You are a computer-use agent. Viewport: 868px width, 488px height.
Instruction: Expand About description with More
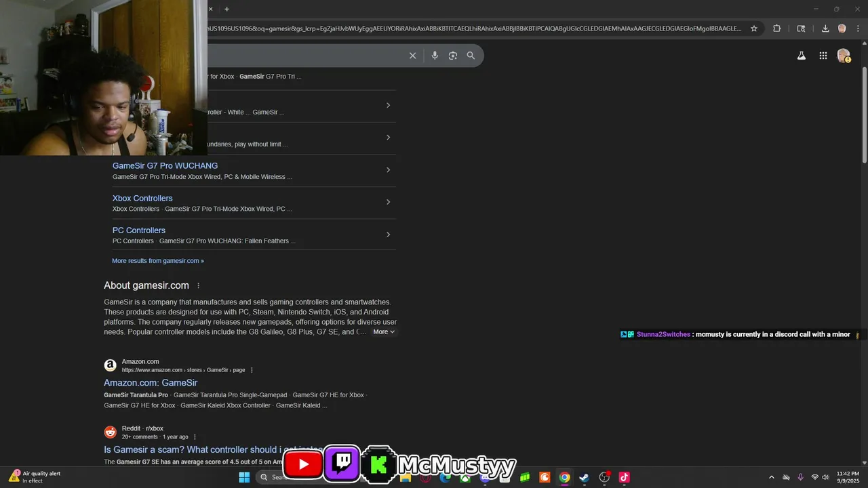click(x=384, y=332)
